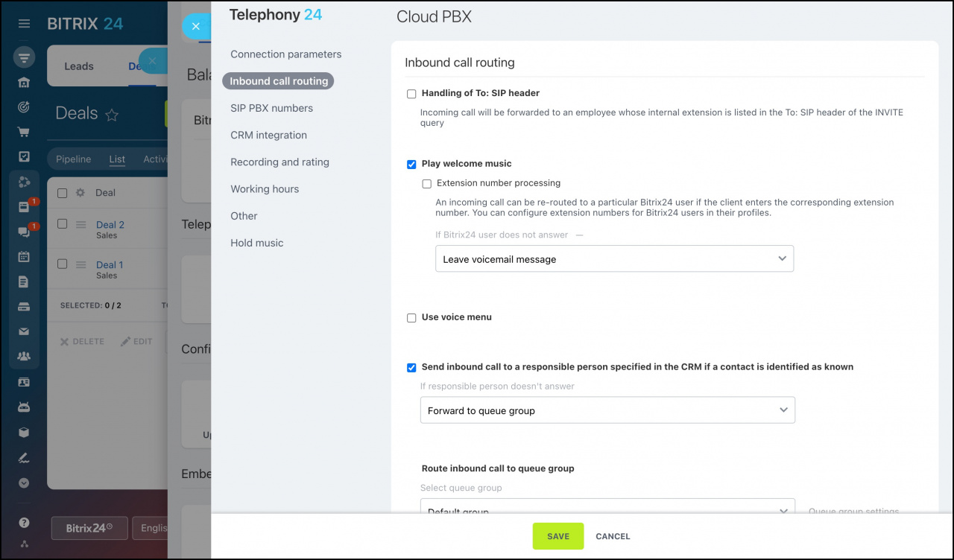The width and height of the screenshot is (954, 560).
Task: Open the Leave voicemail message dropdown
Action: [614, 259]
